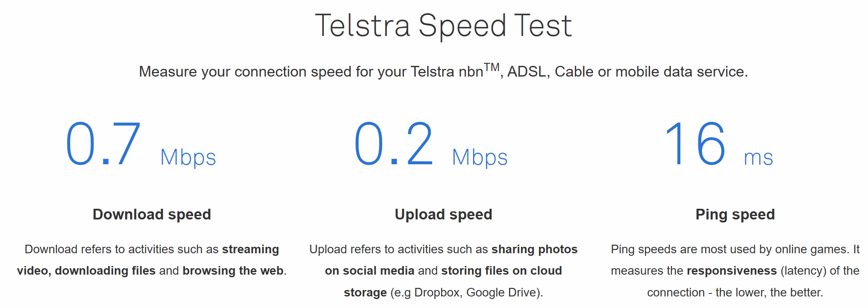The width and height of the screenshot is (868, 308).
Task: Click the bold 'sharing photos' text
Action: point(534,249)
